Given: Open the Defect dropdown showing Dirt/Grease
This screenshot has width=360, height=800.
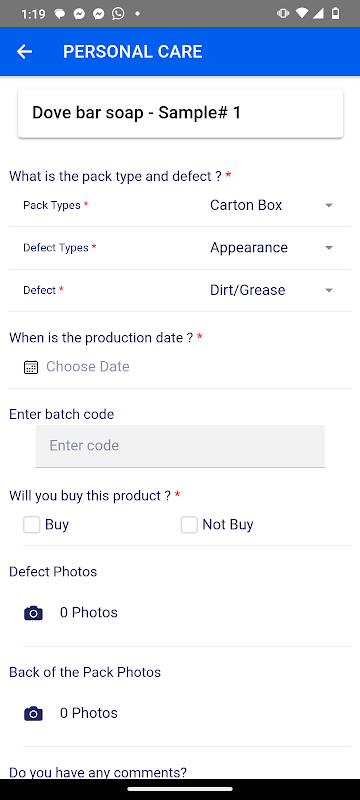Looking at the screenshot, I should click(272, 290).
